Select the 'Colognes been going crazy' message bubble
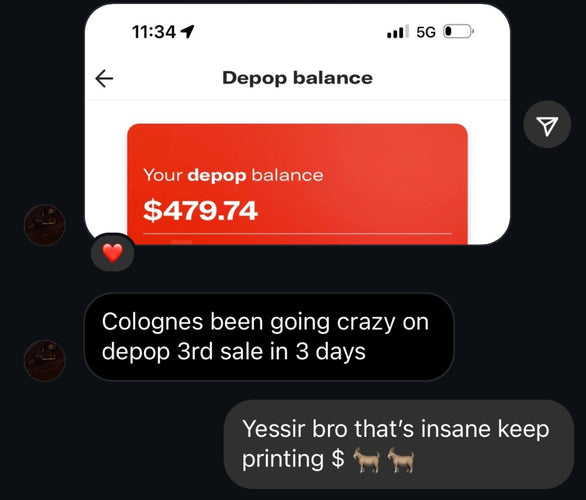586x500 pixels. (269, 337)
